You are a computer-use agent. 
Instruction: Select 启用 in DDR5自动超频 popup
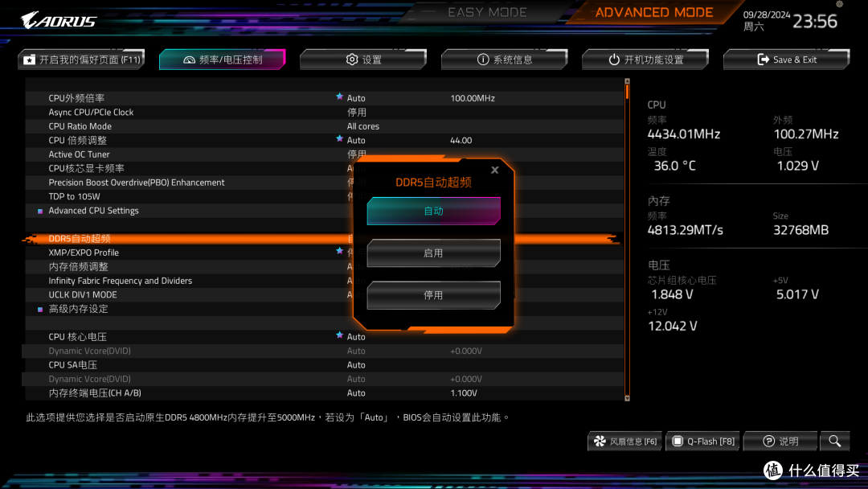coord(433,253)
